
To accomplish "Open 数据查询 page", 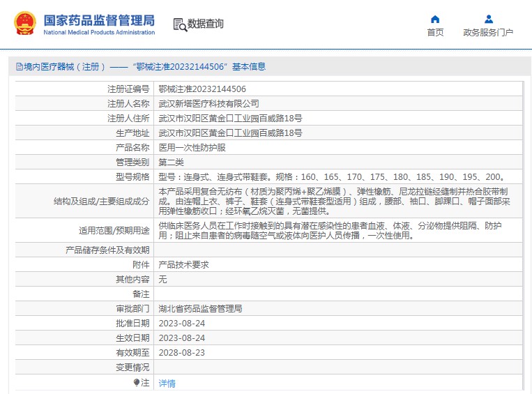I will click(205, 24).
